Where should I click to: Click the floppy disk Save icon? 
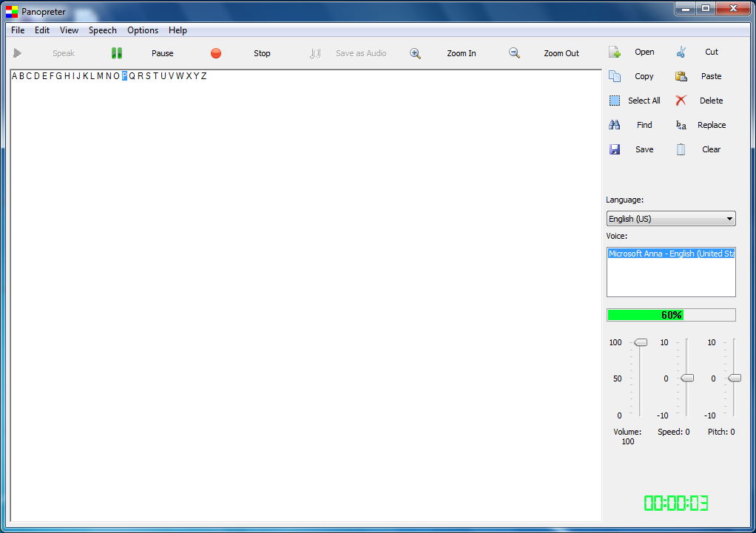click(615, 149)
